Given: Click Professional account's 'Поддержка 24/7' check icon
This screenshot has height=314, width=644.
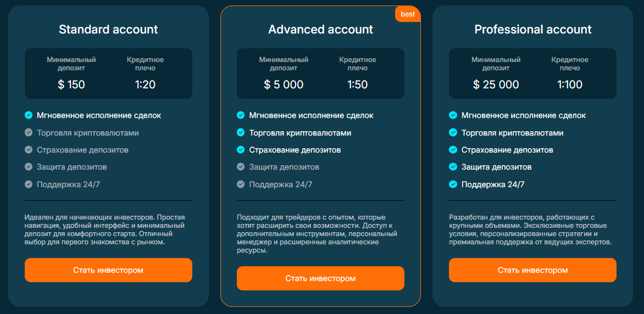Looking at the screenshot, I should tap(453, 184).
